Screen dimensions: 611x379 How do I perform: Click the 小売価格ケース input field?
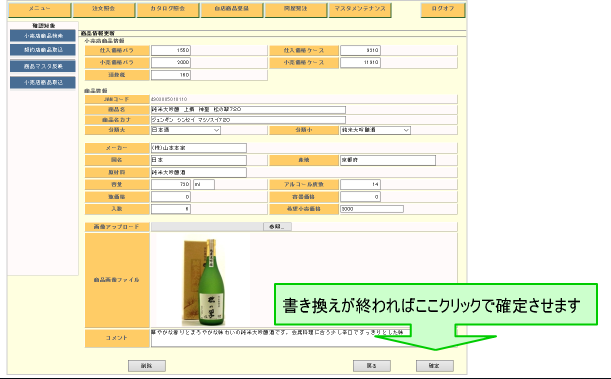(360, 62)
